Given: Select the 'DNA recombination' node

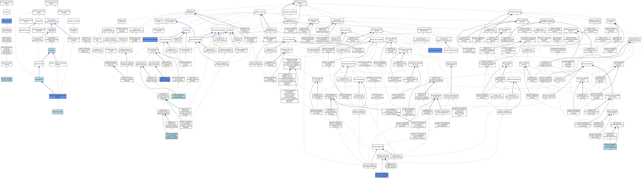Looking at the screenshot, I should (514, 79).
